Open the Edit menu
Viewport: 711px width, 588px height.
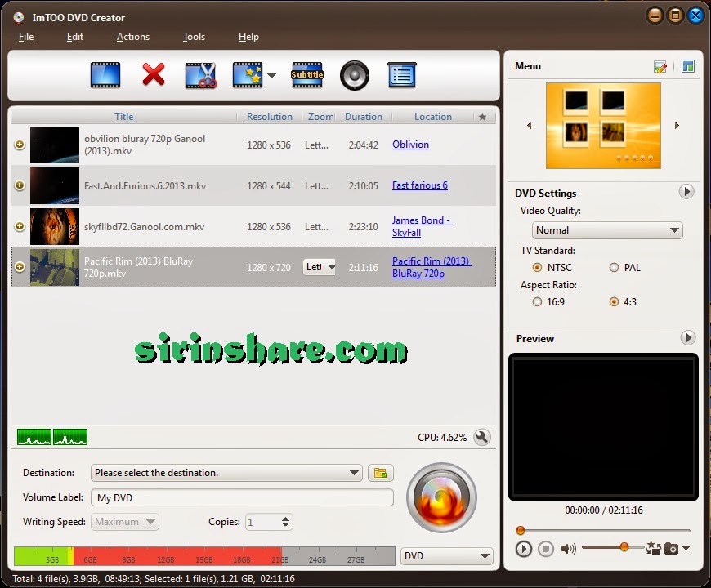(75, 37)
